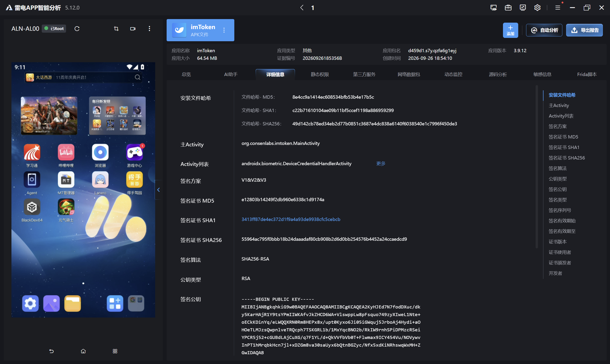The width and height of the screenshot is (610, 364).
Task: Launch the BlackDex64 app
Action: point(32,210)
